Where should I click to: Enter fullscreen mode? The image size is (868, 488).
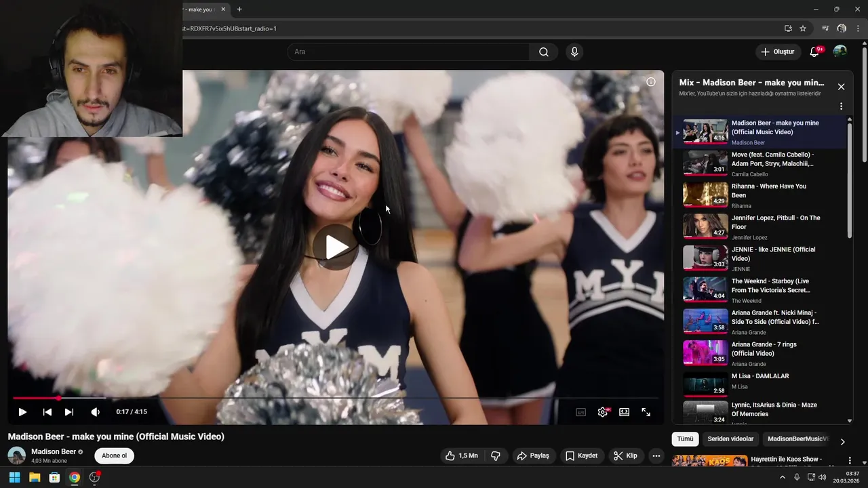[646, 411]
